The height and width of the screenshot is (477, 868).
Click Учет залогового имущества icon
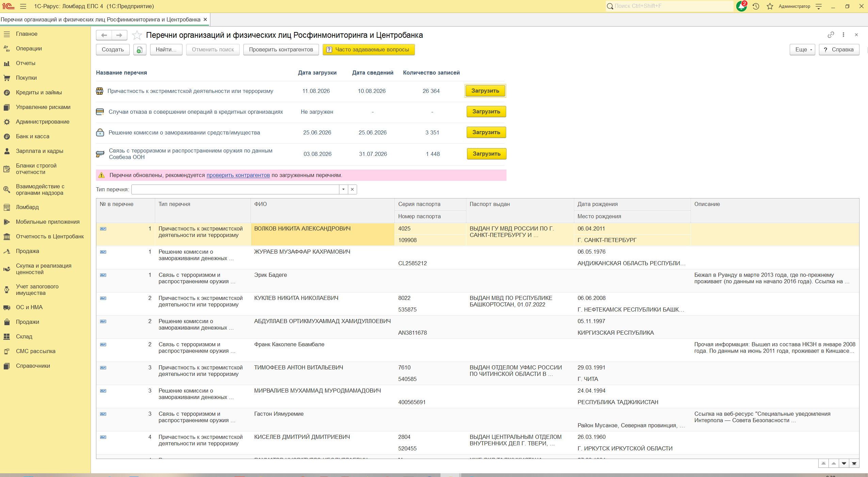point(7,290)
